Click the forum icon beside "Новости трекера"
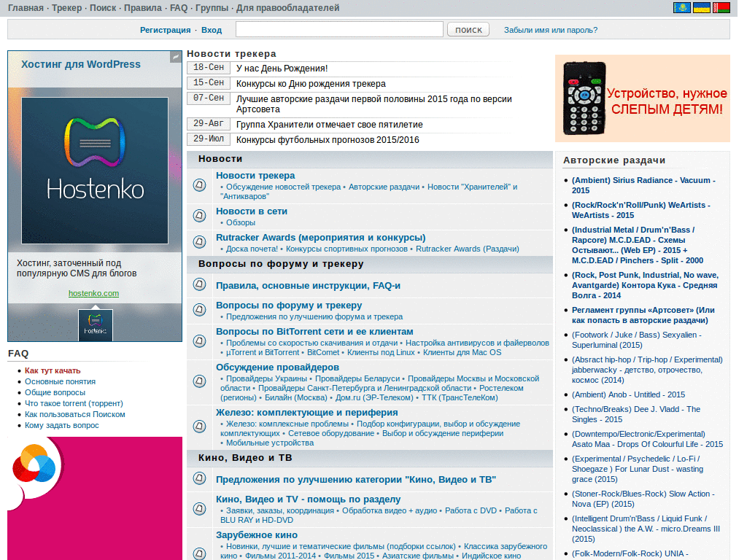The width and height of the screenshot is (747, 560). [199, 186]
